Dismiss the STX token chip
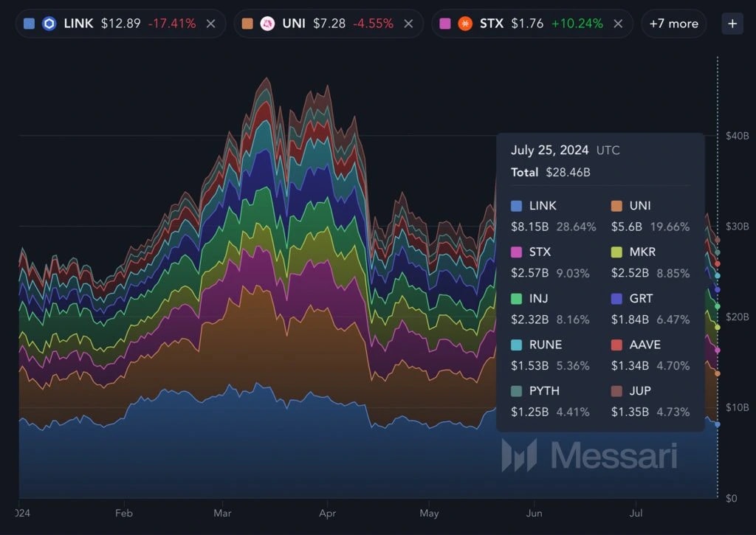756x535 pixels. coord(618,23)
